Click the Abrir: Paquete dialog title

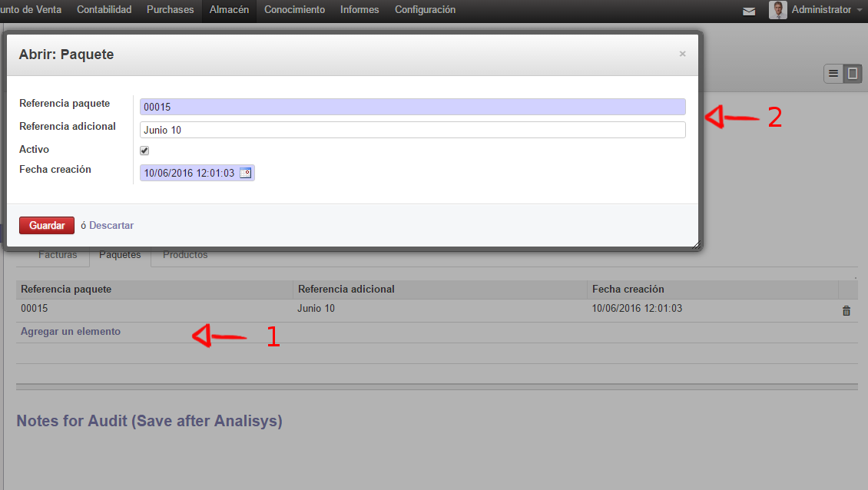coord(66,55)
